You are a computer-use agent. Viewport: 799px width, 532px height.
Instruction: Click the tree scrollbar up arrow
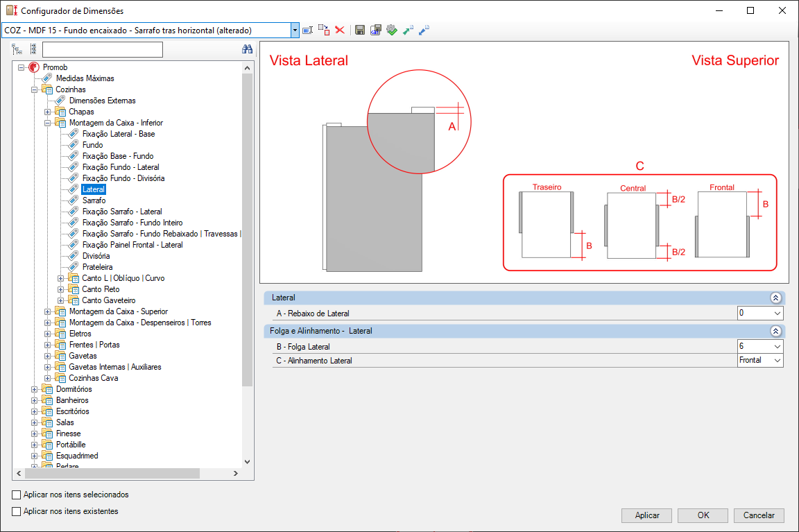tap(247, 68)
